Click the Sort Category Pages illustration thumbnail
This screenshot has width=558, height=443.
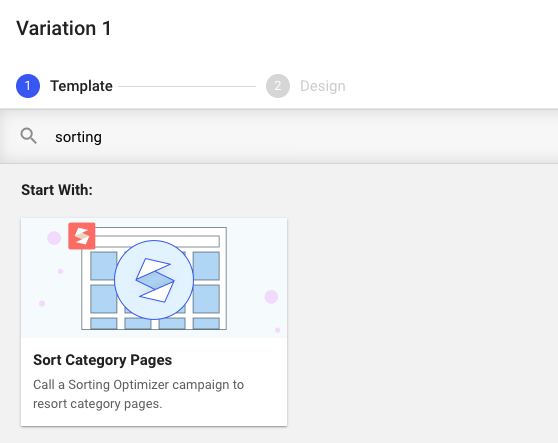pos(154,278)
